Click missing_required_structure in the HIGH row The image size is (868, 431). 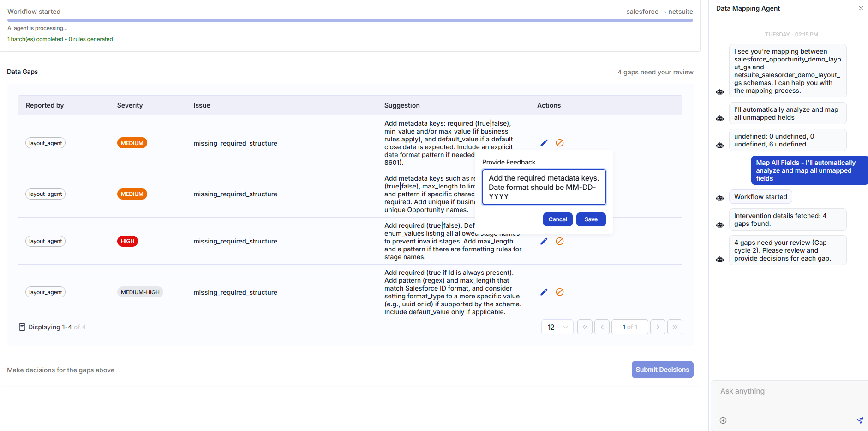(235, 241)
